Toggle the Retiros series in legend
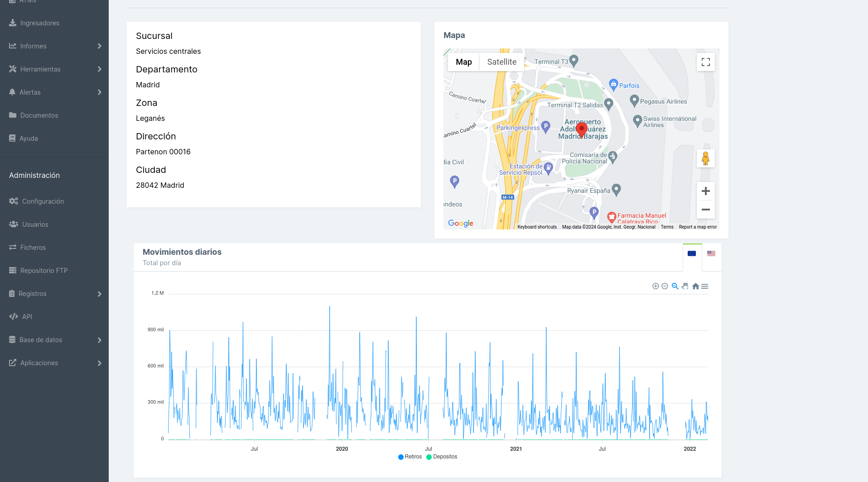This screenshot has width=868, height=482. pyautogui.click(x=410, y=457)
